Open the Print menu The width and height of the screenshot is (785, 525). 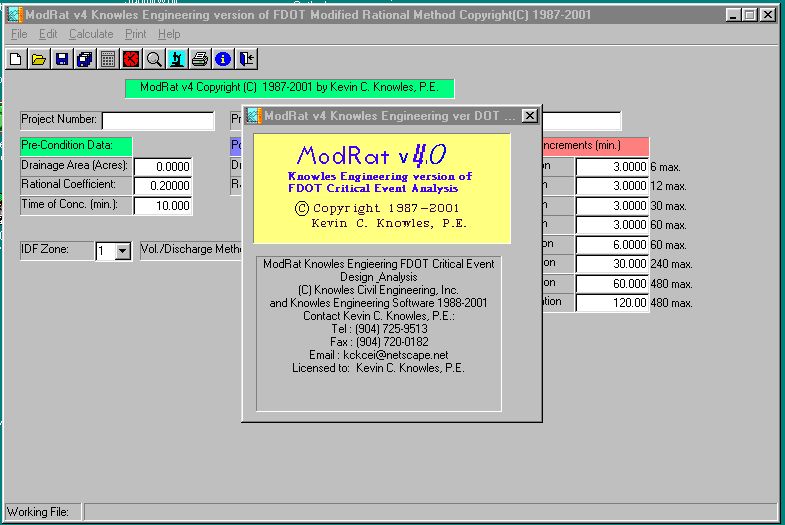[136, 34]
